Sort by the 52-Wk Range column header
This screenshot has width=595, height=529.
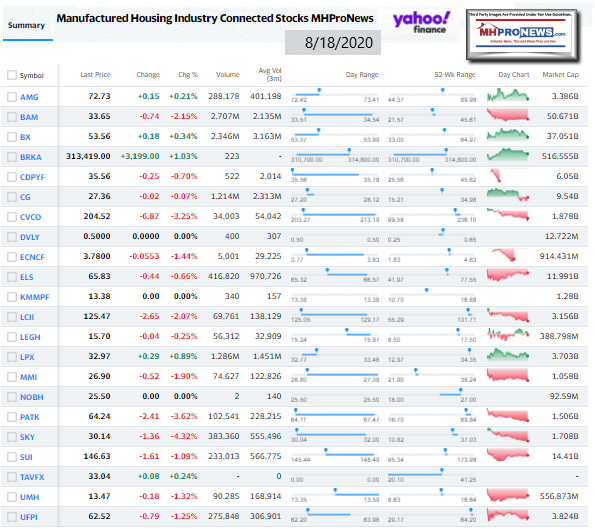455,75
